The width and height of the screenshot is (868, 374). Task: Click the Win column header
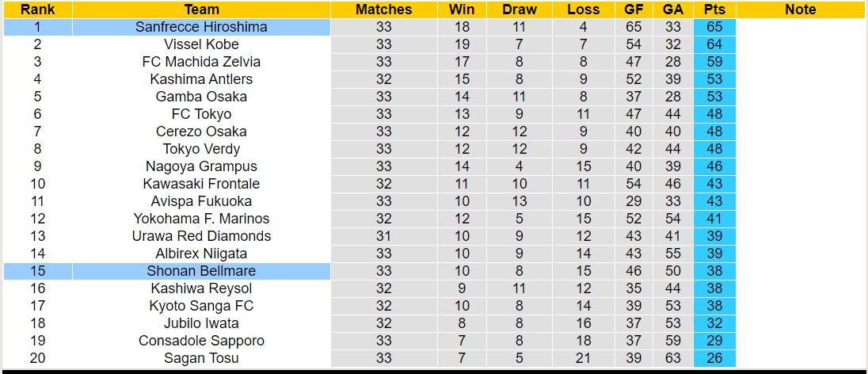point(462,10)
